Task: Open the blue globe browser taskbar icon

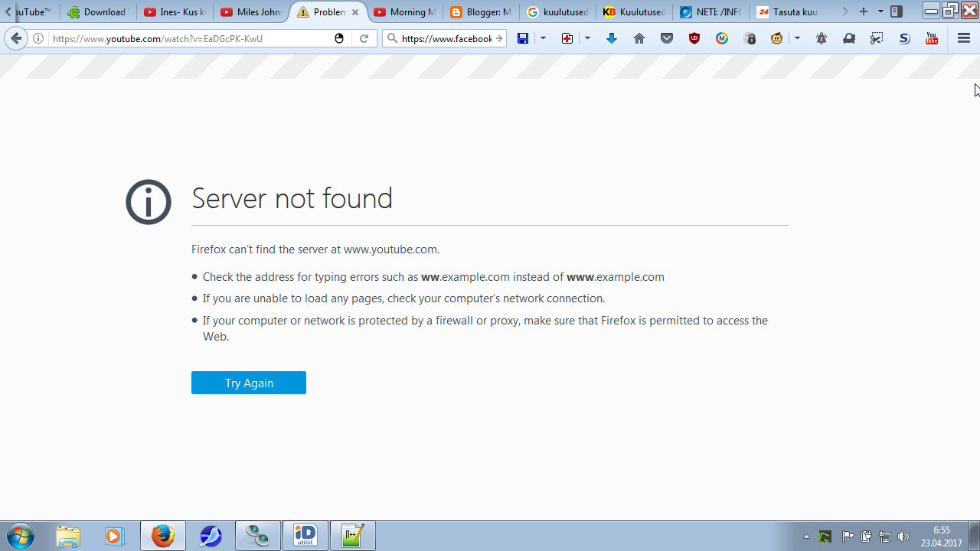Action: point(210,536)
